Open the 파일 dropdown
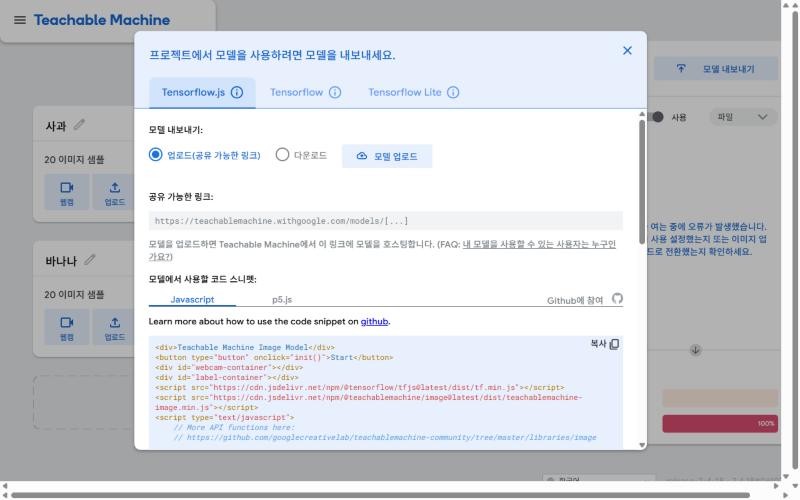This screenshot has height=500, width=800. coord(743,117)
